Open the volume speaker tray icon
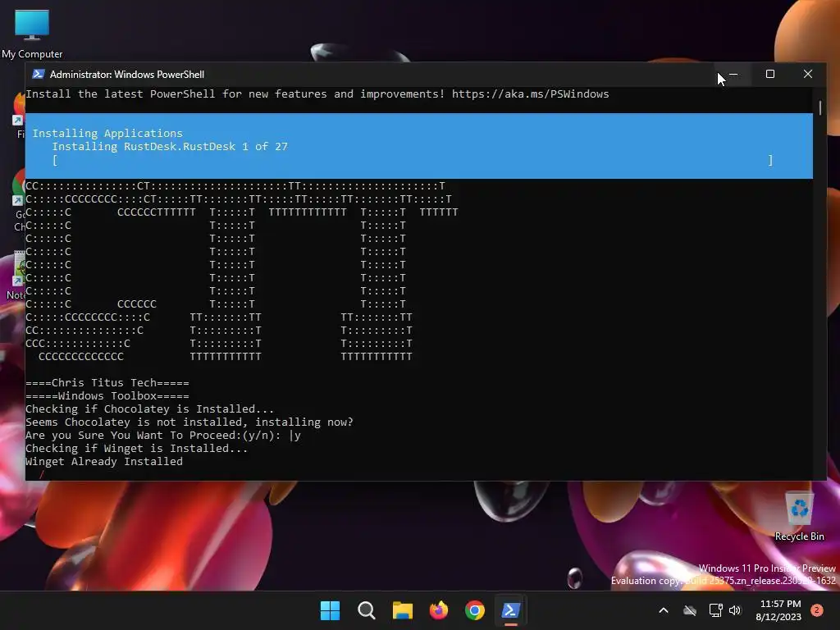 coord(735,610)
